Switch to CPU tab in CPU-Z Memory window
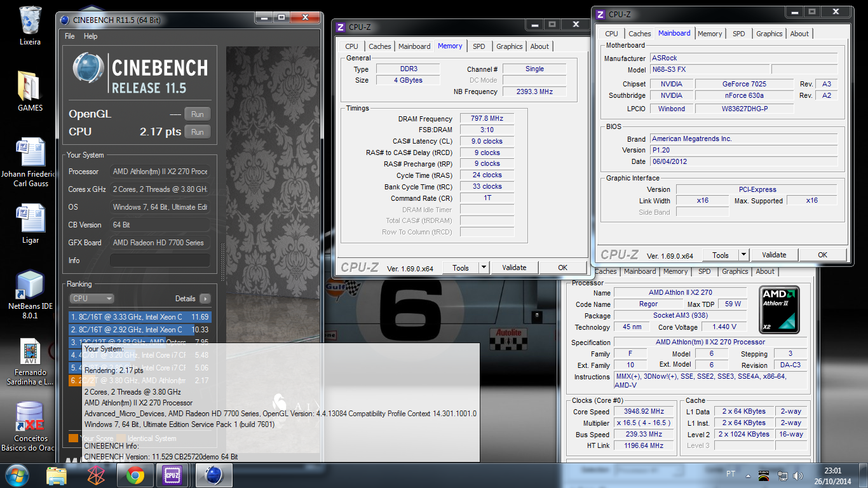The height and width of the screenshot is (488, 868). point(351,46)
